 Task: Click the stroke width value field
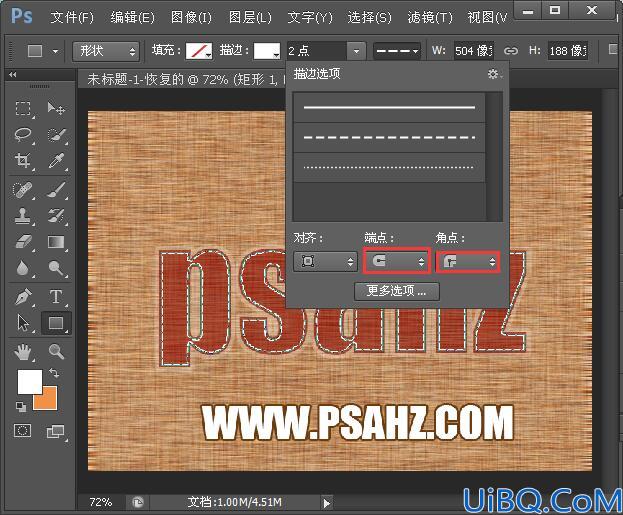(x=316, y=51)
